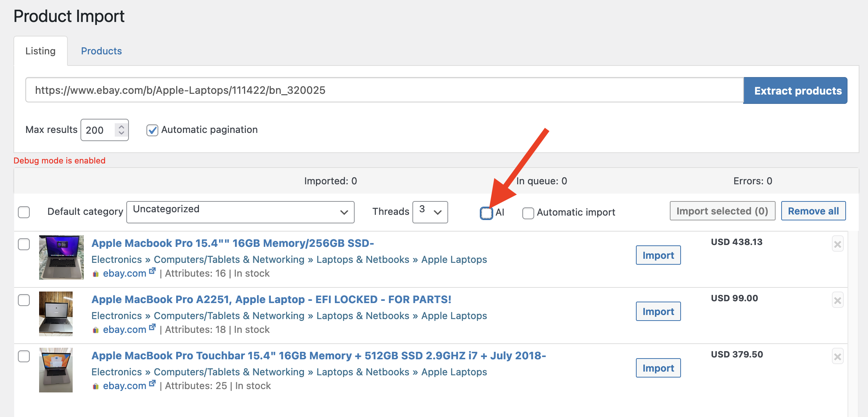Open third listing's ebay.com external link icon
Screen dimensions: 868x417
point(152,384)
